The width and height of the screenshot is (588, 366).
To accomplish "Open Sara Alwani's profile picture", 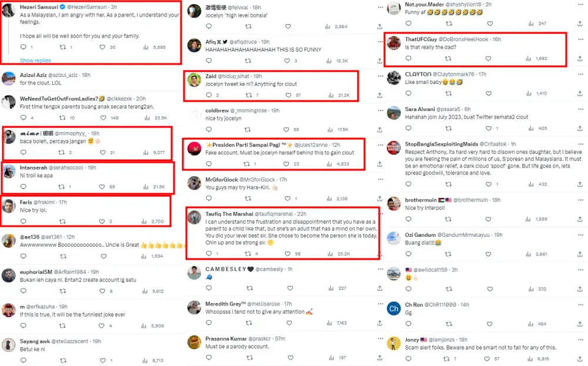I will tap(394, 113).
